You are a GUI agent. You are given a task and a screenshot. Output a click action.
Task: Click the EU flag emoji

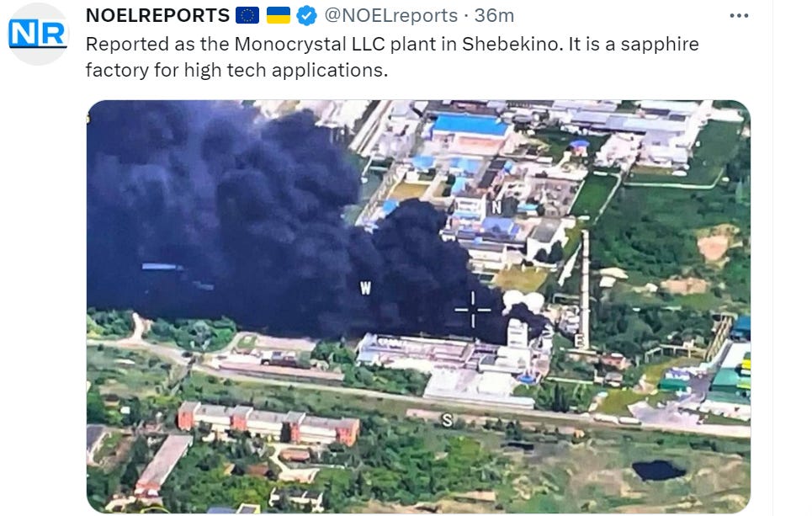coord(247,15)
